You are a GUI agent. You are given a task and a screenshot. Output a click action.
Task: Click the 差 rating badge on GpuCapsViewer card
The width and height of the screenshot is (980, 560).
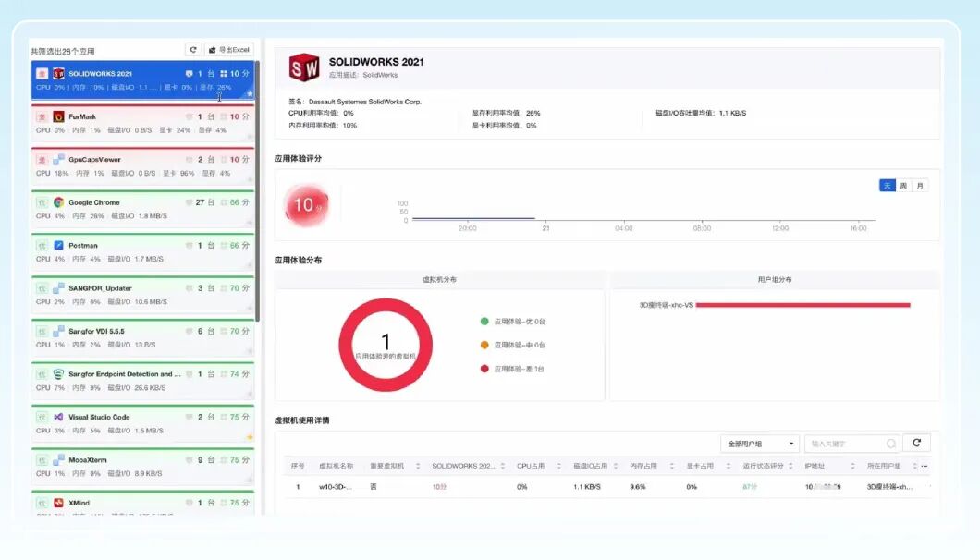coord(42,159)
